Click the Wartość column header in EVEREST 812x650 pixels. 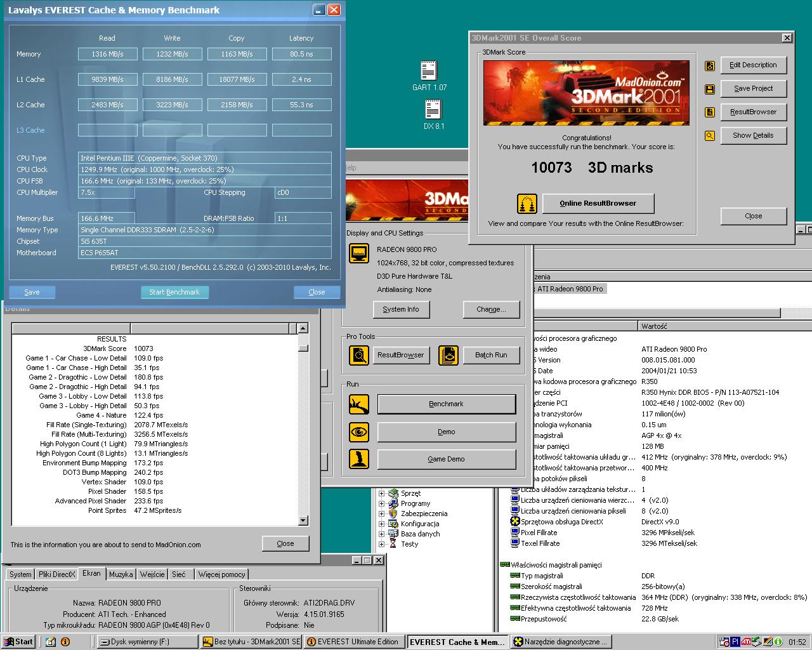[724, 326]
